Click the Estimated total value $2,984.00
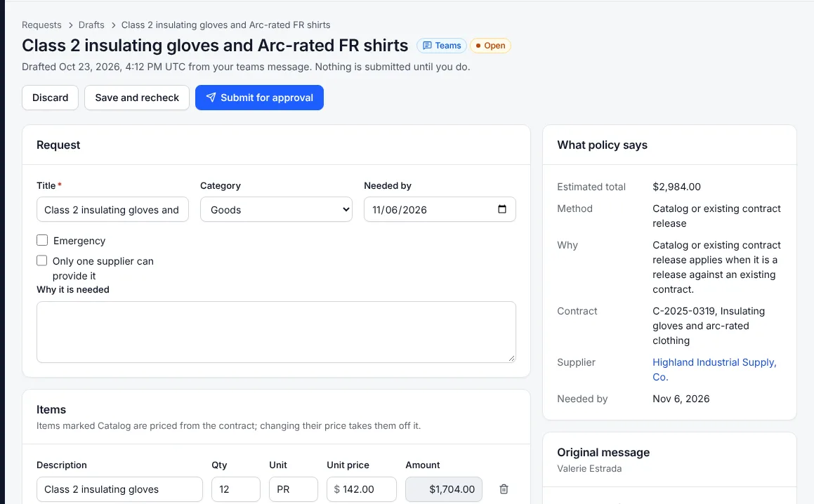The width and height of the screenshot is (814, 504). (x=676, y=187)
